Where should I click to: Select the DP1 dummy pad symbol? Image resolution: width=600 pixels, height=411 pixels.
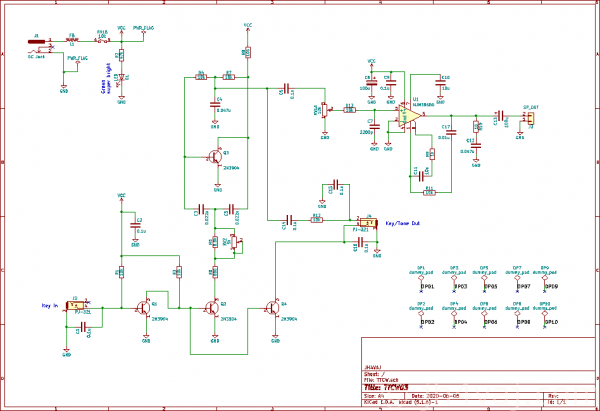(x=421, y=280)
